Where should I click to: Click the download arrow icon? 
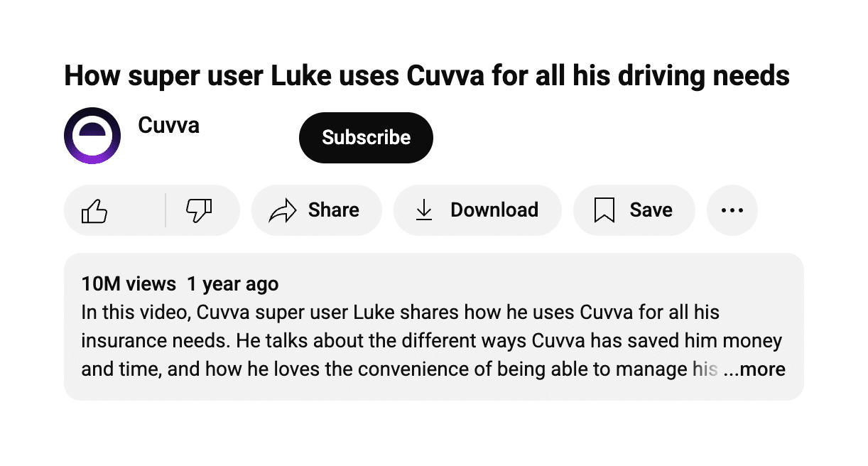(424, 210)
